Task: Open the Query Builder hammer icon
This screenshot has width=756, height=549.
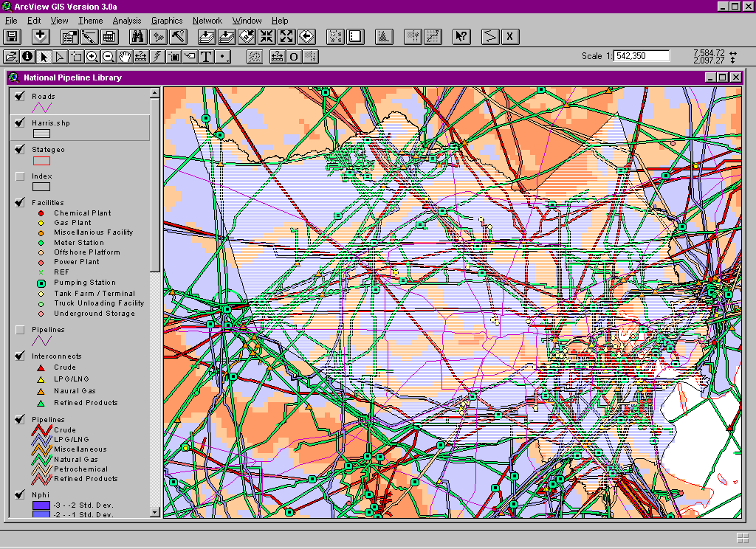Action: tap(179, 37)
